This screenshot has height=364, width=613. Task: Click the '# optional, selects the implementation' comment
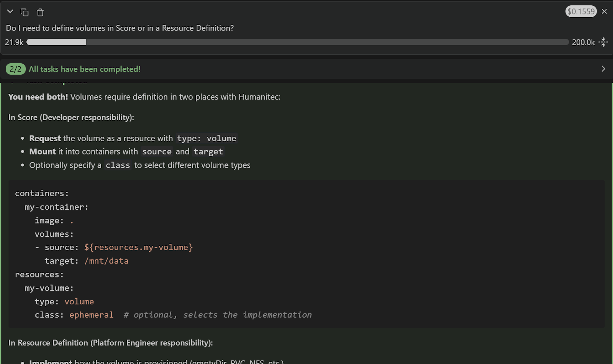218,315
